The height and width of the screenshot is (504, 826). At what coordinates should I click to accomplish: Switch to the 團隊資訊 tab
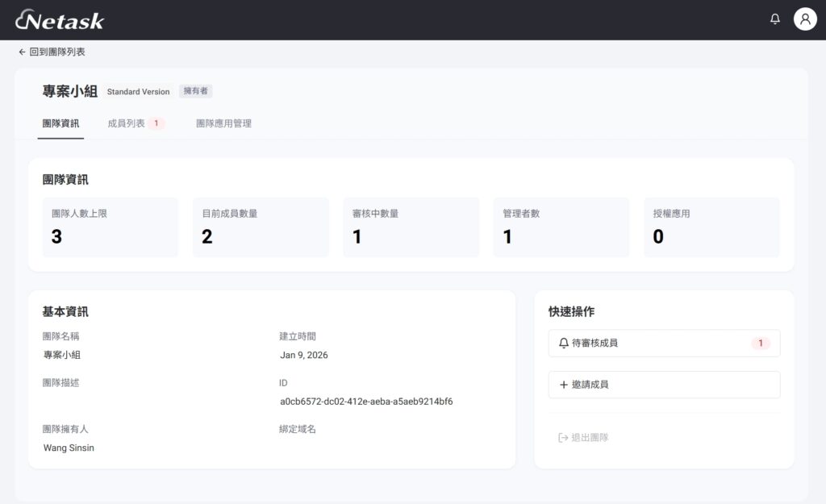point(60,123)
